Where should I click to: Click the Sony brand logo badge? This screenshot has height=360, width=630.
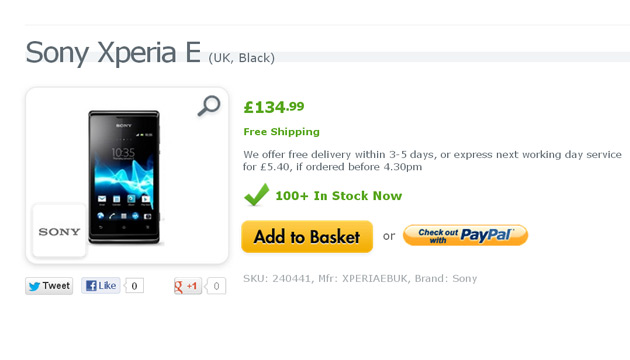[59, 231]
